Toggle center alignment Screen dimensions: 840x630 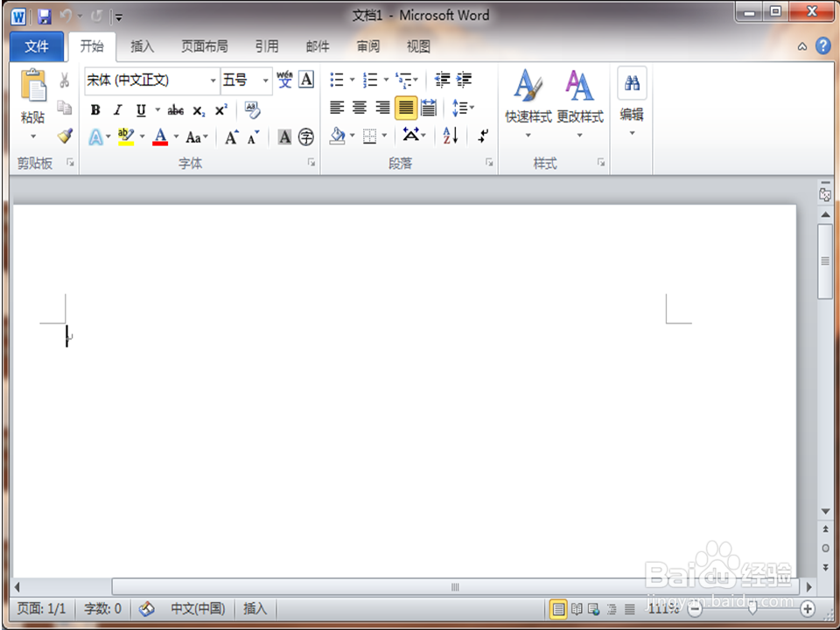click(x=360, y=108)
